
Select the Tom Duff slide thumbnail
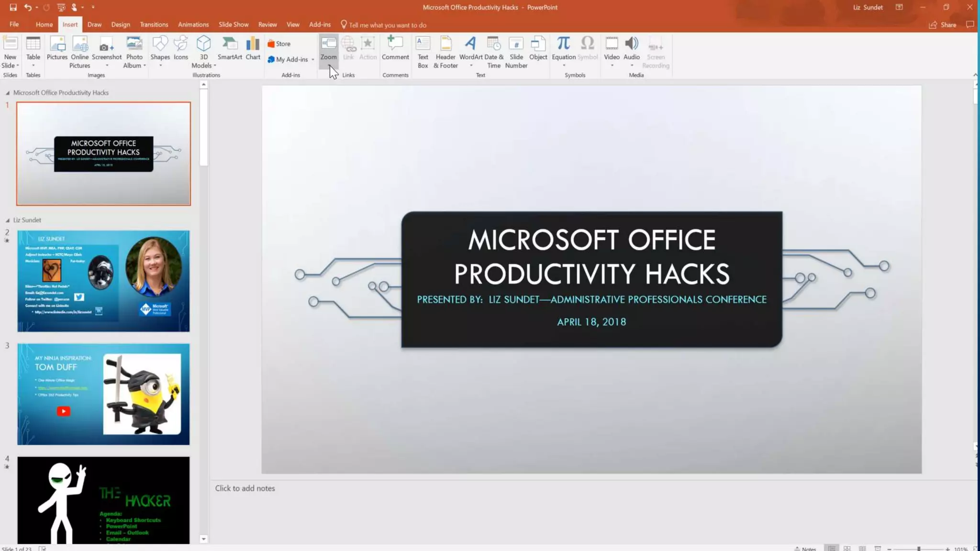click(x=103, y=394)
